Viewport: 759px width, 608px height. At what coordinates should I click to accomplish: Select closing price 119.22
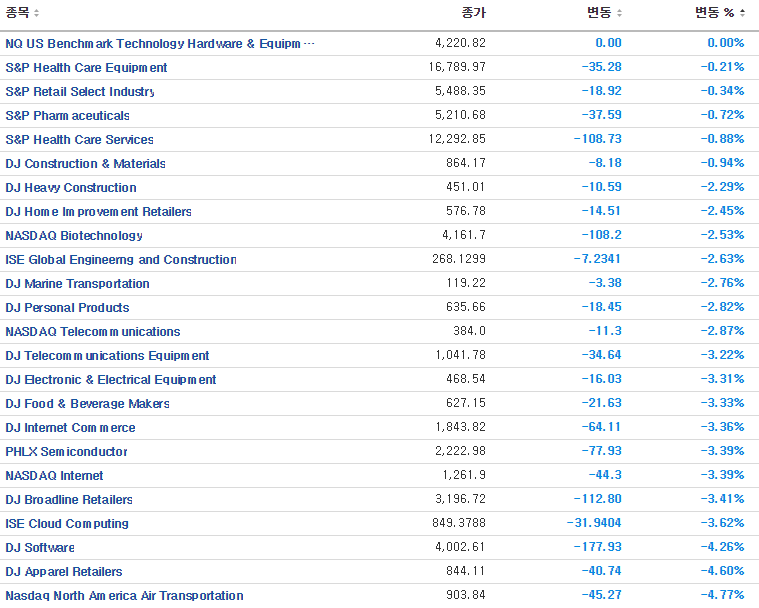pyautogui.click(x=466, y=283)
